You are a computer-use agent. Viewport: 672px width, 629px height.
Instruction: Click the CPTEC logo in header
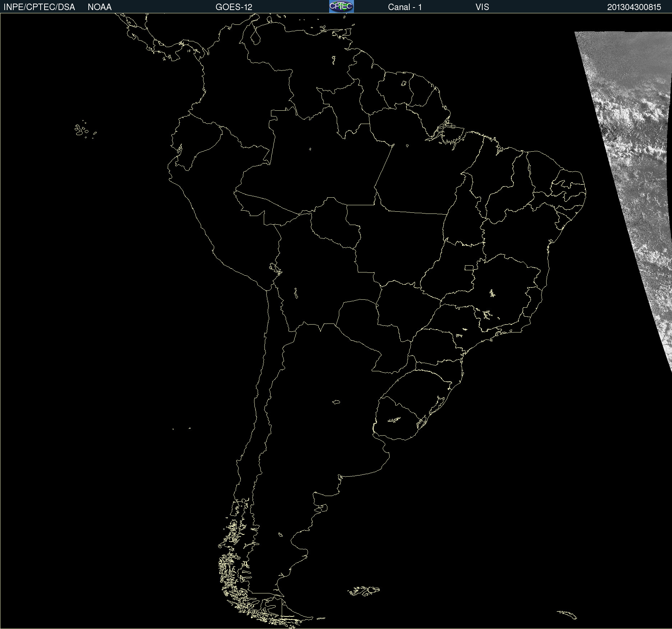[341, 6]
